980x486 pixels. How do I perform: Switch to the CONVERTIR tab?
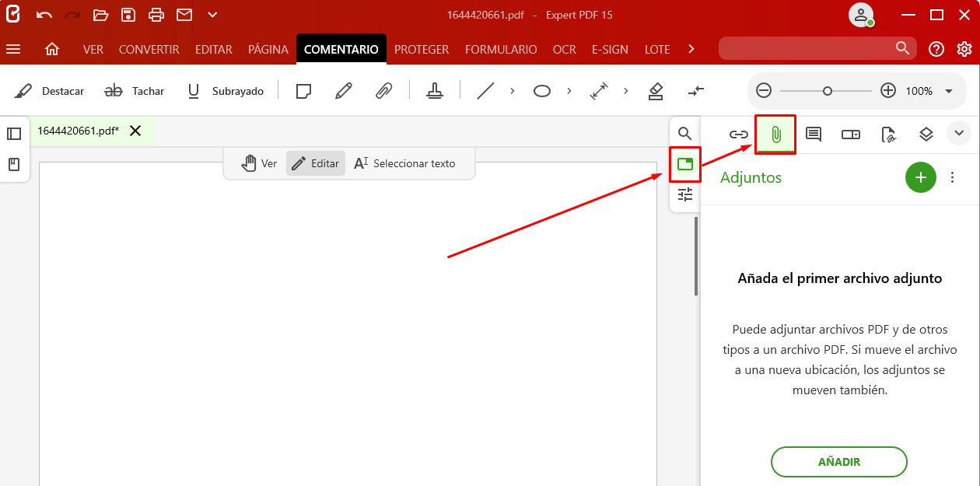pyautogui.click(x=149, y=49)
